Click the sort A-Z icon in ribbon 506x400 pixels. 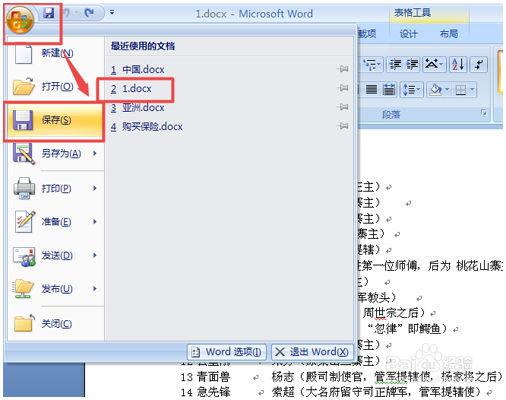click(x=458, y=64)
